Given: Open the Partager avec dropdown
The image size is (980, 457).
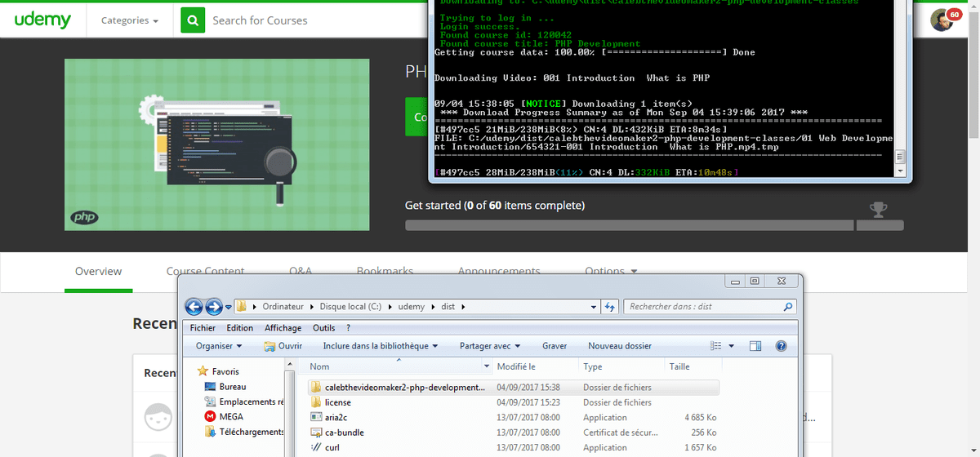Looking at the screenshot, I should coord(491,346).
